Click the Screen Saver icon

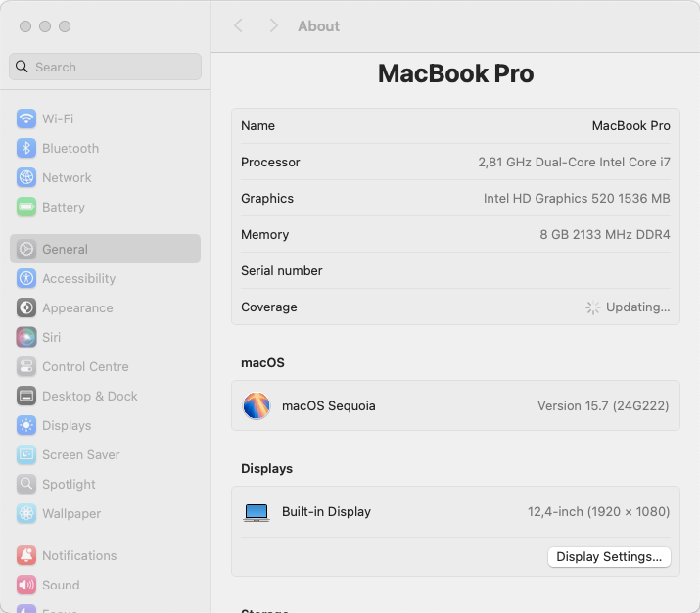pyautogui.click(x=26, y=454)
